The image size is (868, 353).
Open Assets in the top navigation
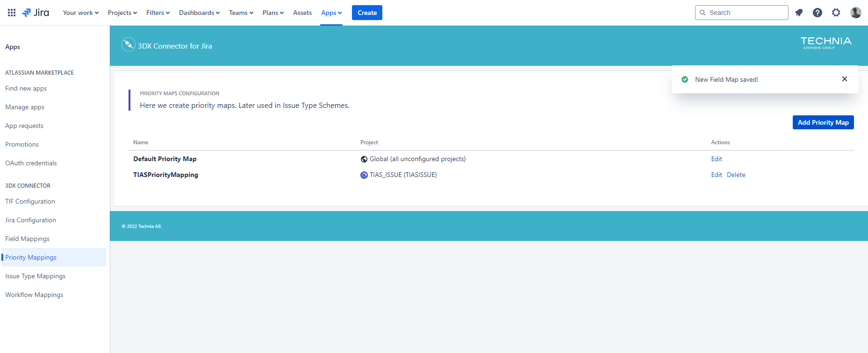pyautogui.click(x=302, y=13)
